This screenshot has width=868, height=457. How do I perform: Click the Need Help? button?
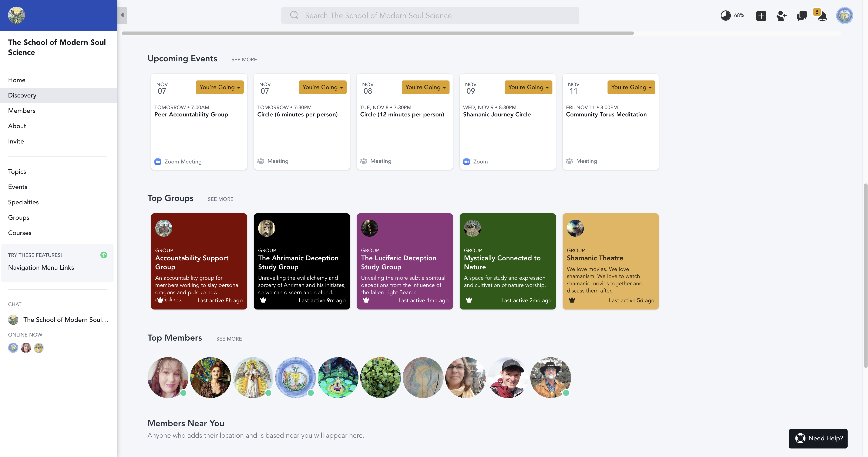click(818, 438)
